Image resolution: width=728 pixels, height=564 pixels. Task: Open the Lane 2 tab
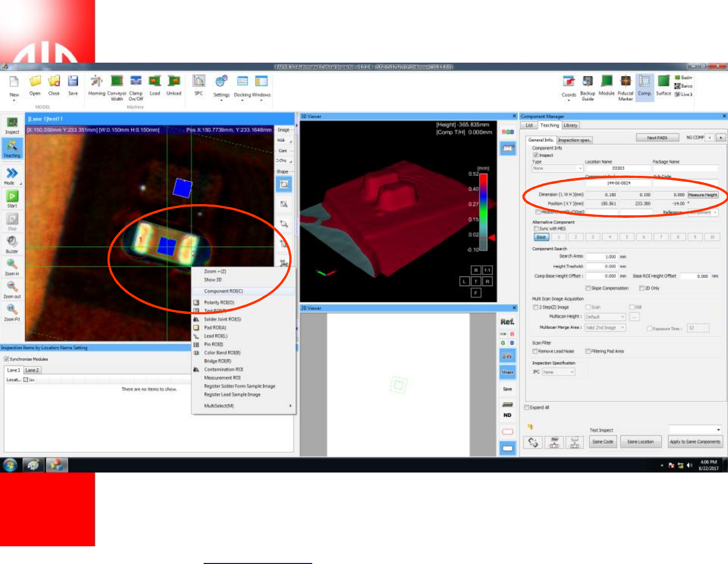(32, 370)
